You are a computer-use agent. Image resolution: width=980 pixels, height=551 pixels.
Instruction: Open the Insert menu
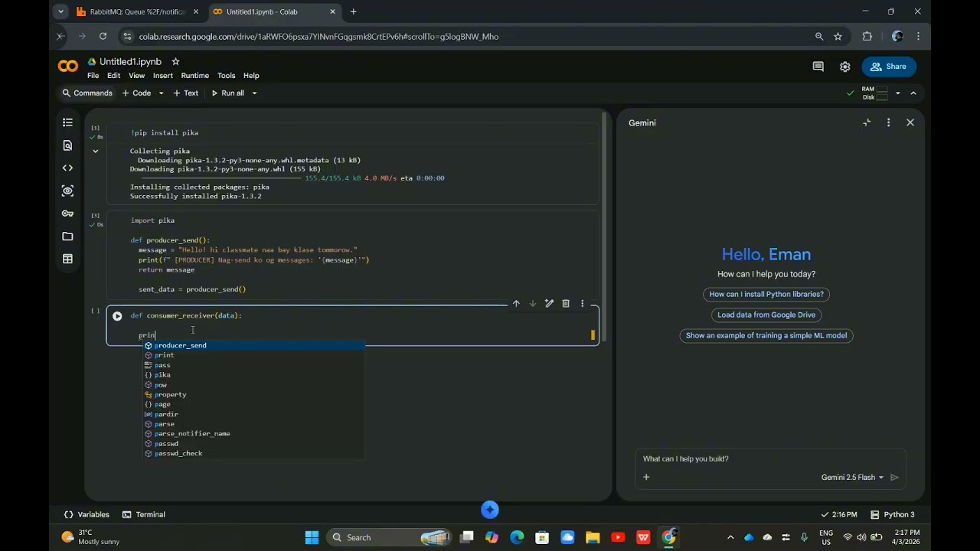(162, 76)
